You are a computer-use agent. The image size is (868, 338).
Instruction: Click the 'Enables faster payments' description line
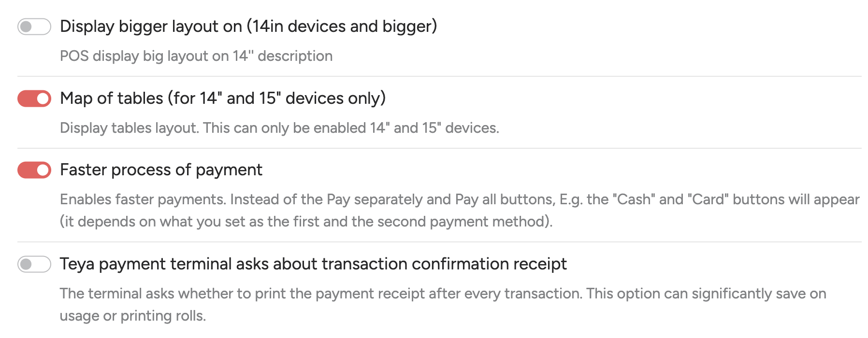[x=459, y=199]
